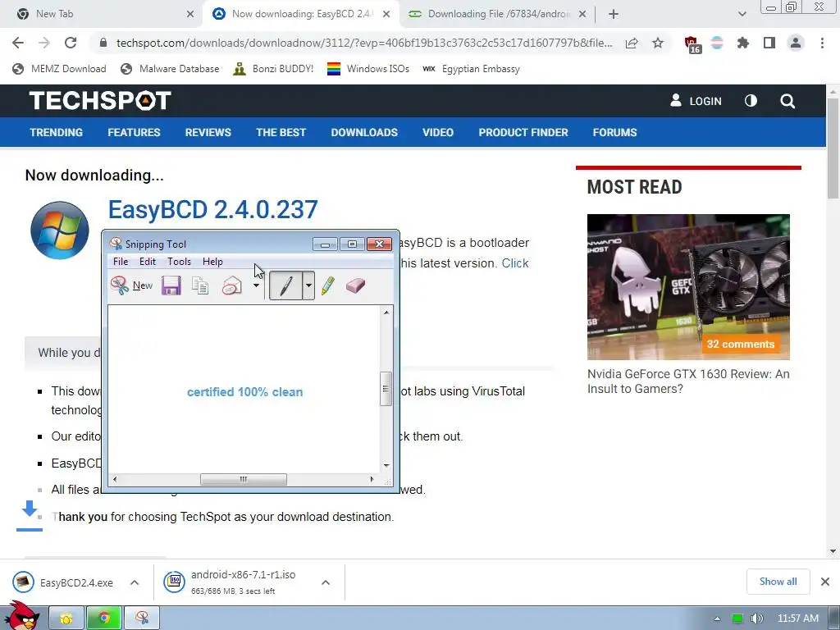Click the TechSpot logo
Viewport: 840px width, 630px height.
click(100, 101)
